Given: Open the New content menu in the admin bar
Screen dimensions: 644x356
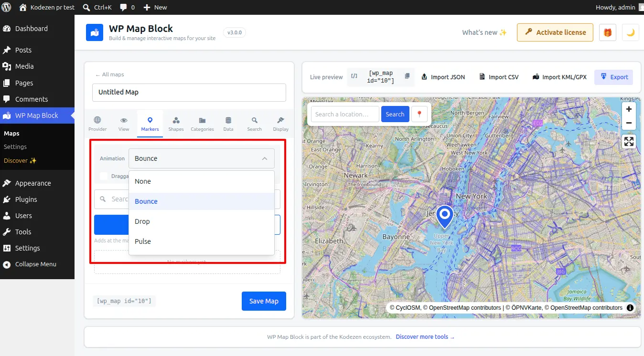Looking at the screenshot, I should 155,7.
